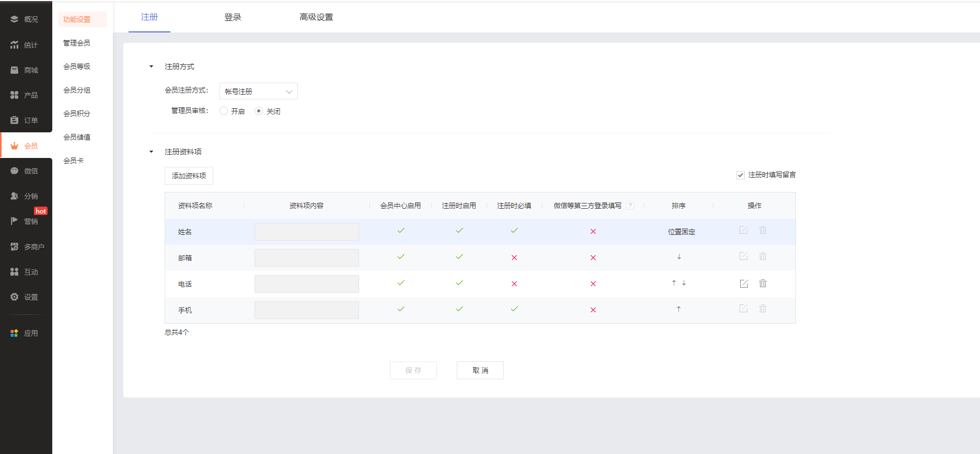Click 添加资料项 button

189,176
